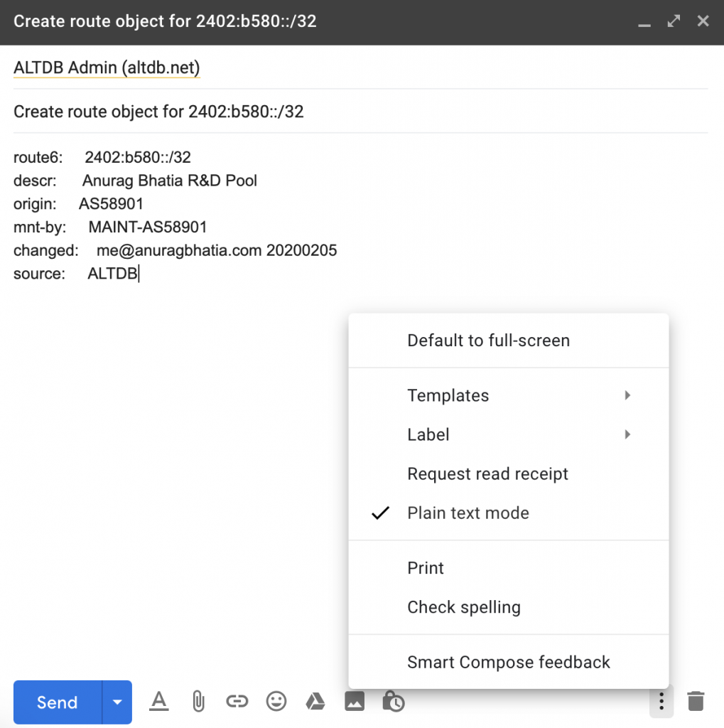Click the subject field text
The image size is (724, 728).
158,112
